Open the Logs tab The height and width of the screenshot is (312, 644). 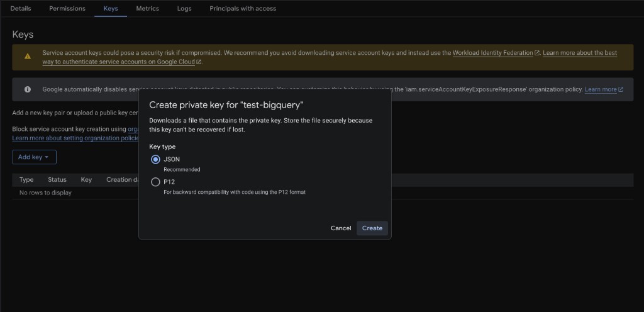pyautogui.click(x=184, y=8)
